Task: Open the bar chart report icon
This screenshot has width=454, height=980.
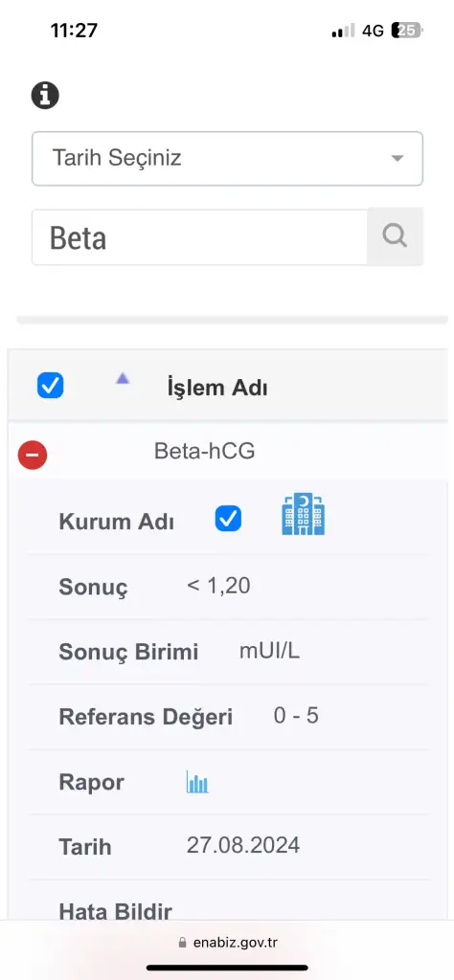Action: pyautogui.click(x=197, y=782)
